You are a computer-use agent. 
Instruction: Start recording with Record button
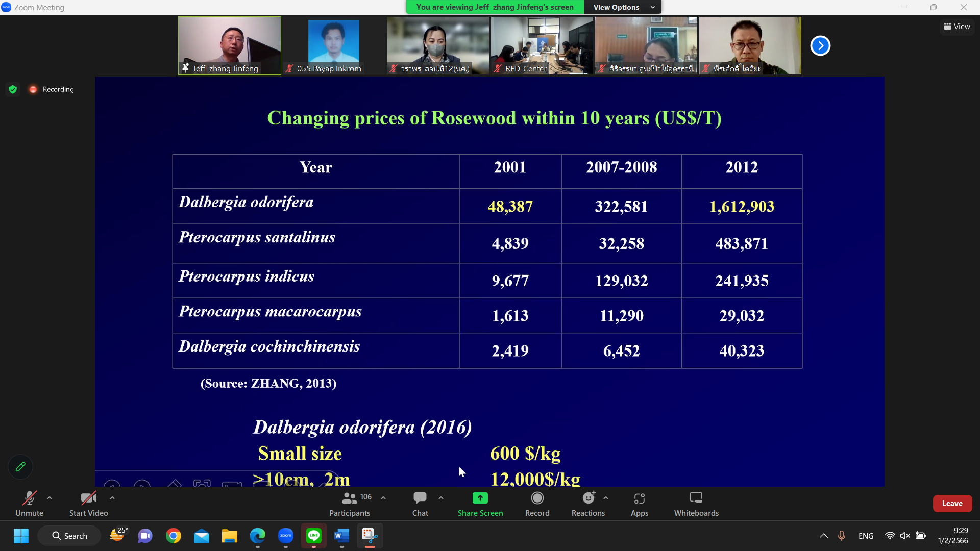point(537,498)
